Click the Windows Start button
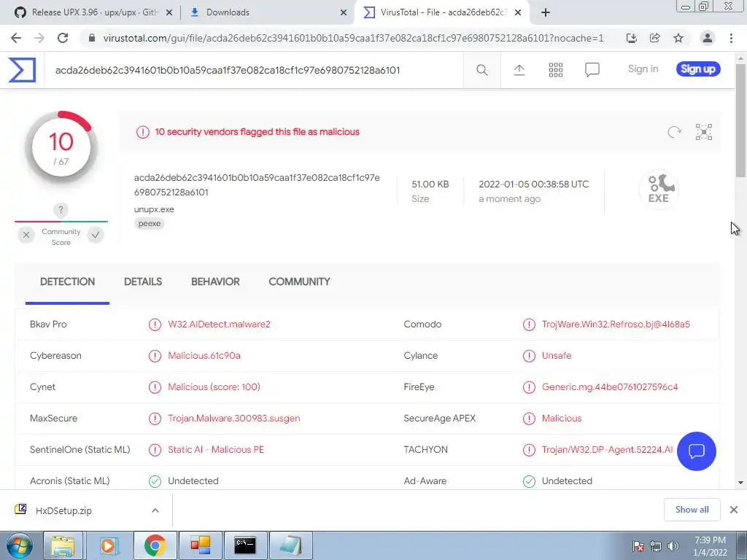This screenshot has width=747, height=560. (20, 545)
